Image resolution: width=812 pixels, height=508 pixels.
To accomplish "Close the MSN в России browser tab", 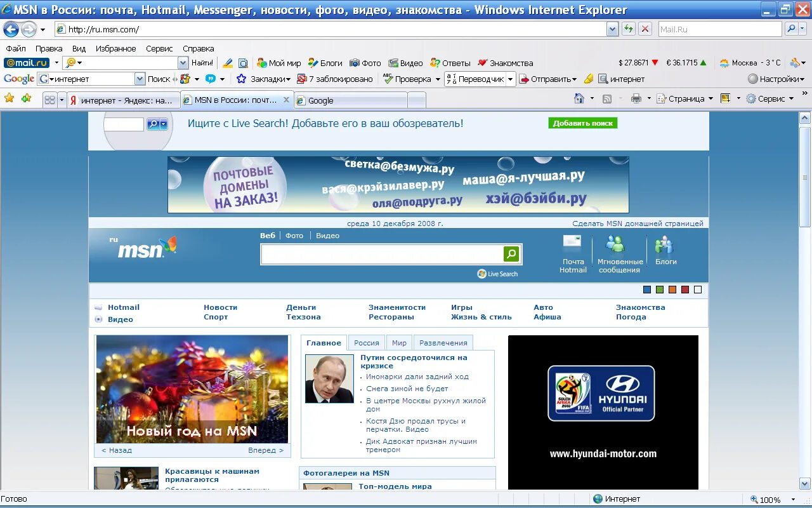I will [x=286, y=100].
